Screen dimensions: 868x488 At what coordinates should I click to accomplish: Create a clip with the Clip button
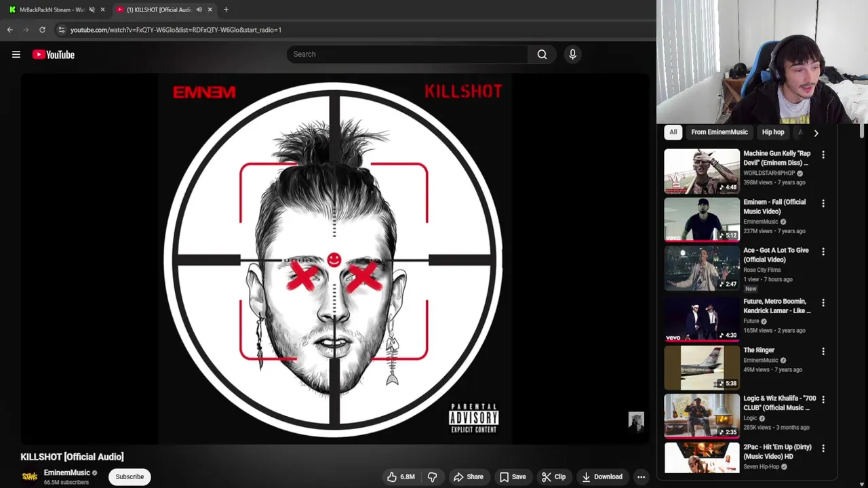pos(553,476)
